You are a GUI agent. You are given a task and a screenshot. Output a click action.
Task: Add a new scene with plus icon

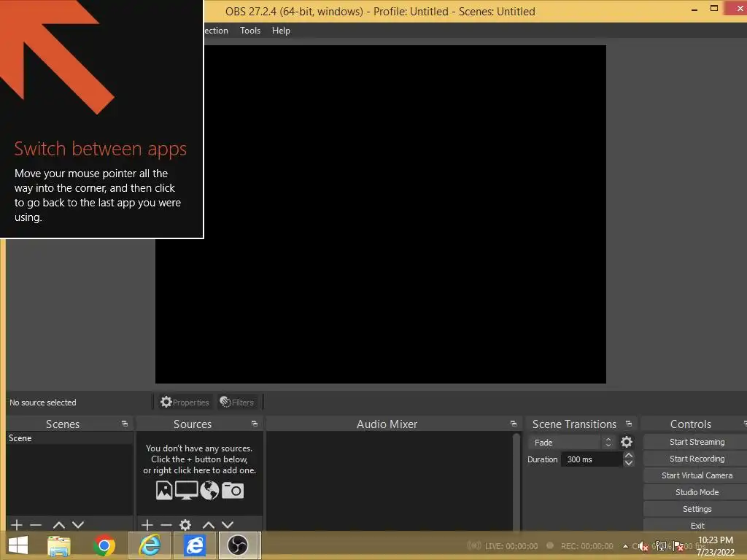coord(17,525)
